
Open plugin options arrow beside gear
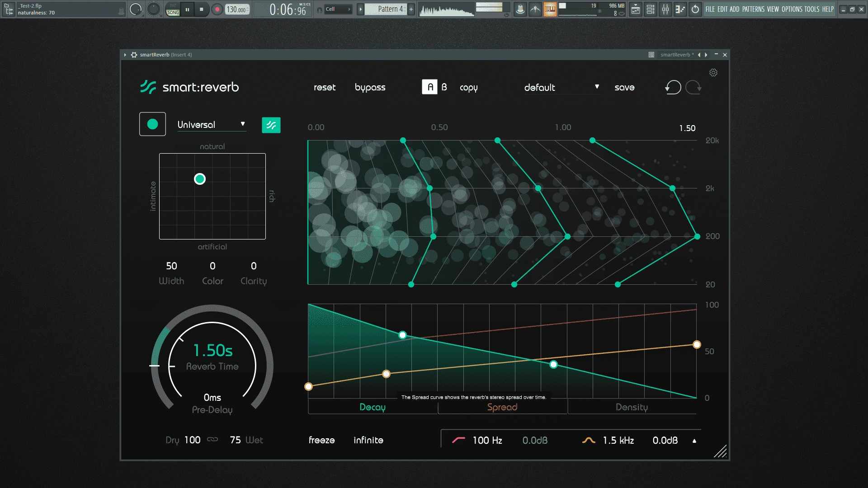[x=125, y=55]
